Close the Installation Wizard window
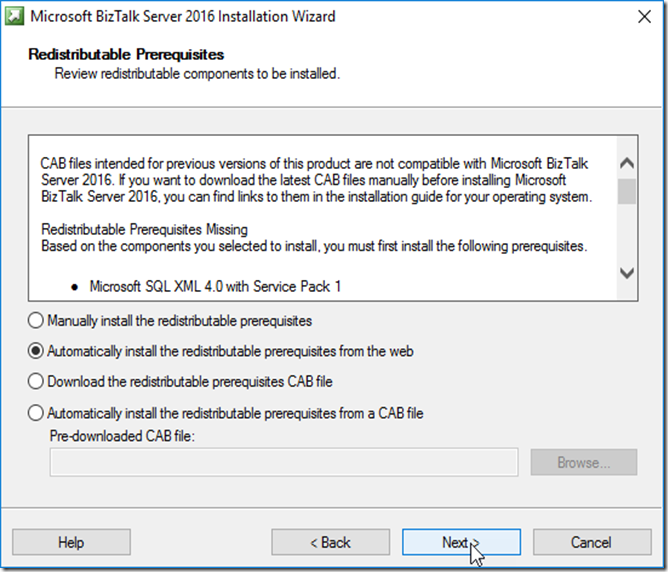Image resolution: width=668 pixels, height=572 pixels. 644,17
